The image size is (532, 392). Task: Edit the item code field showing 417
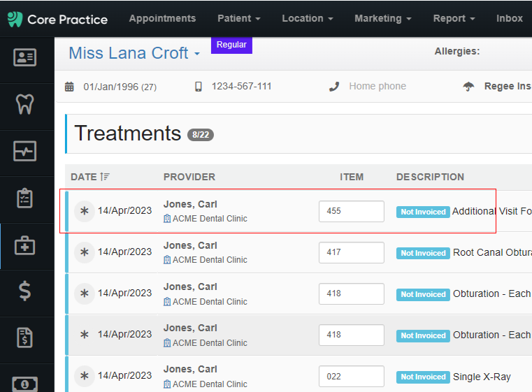coord(352,253)
